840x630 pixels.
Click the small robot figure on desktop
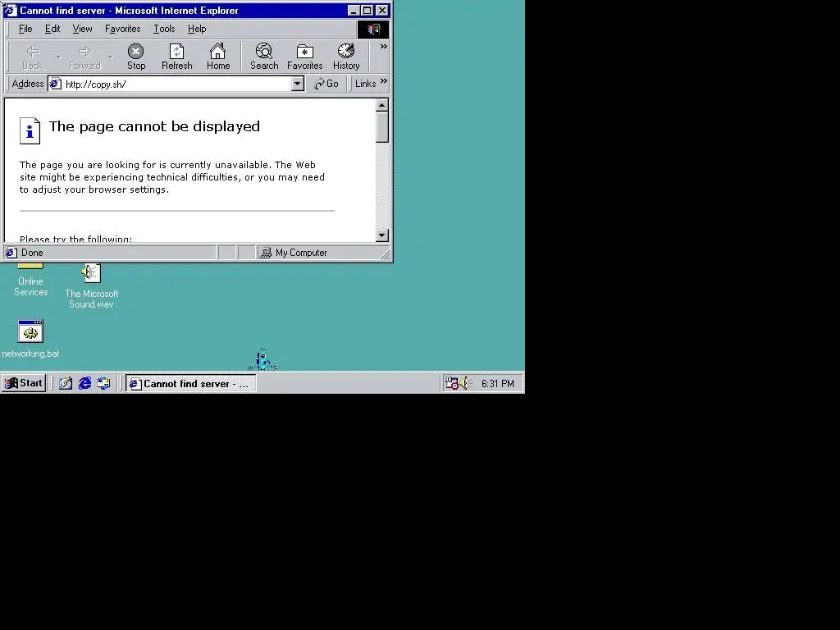tap(262, 359)
